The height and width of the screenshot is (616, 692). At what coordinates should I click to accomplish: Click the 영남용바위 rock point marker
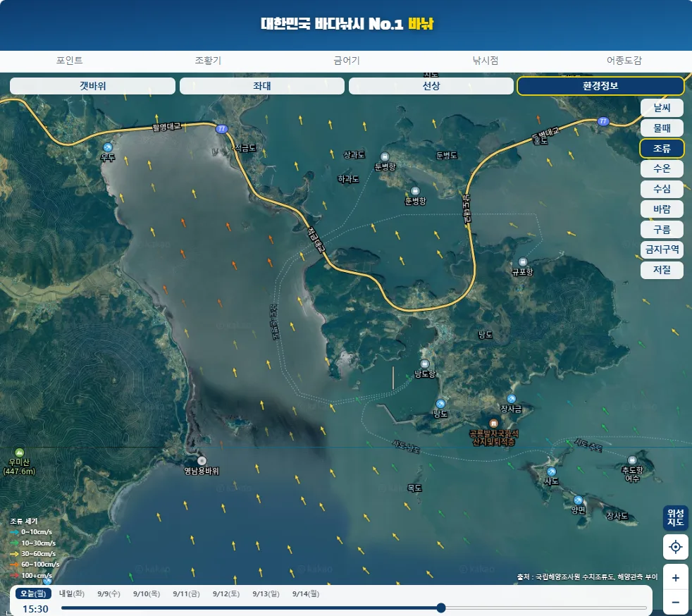click(202, 461)
